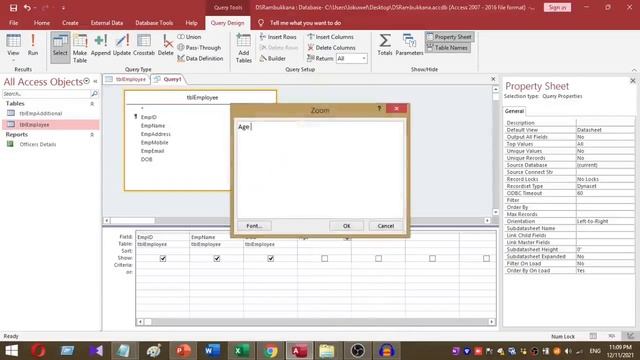This screenshot has height=360, width=640.
Task: Select Data Definition query option
Action: click(200, 58)
